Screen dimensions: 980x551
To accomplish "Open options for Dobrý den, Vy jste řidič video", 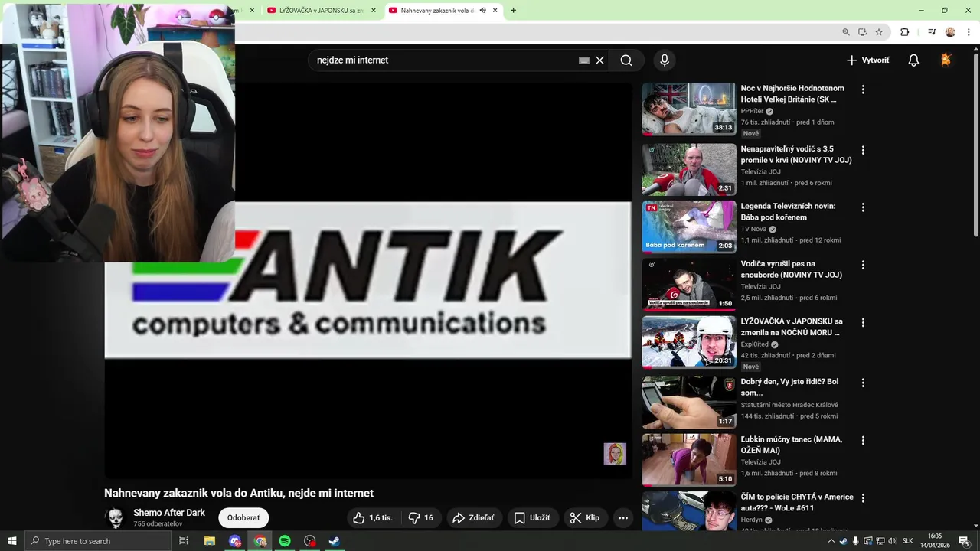I will point(863,383).
